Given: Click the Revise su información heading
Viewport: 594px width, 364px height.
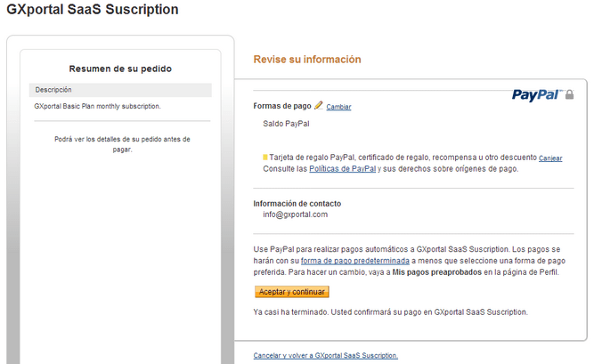Looking at the screenshot, I should click(x=307, y=59).
